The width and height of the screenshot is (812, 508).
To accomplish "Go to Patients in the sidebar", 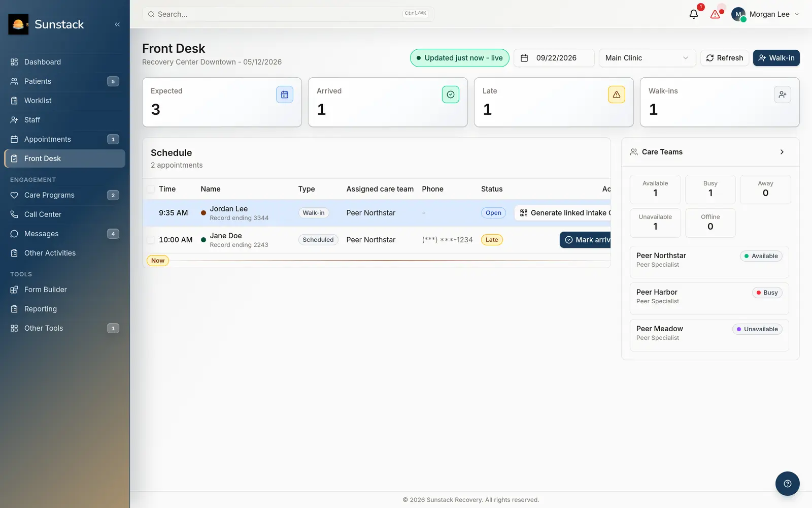I will tap(64, 81).
